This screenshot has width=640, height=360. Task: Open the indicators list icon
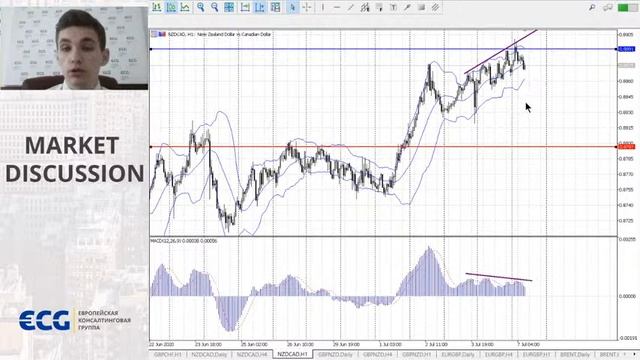[x=276, y=7]
